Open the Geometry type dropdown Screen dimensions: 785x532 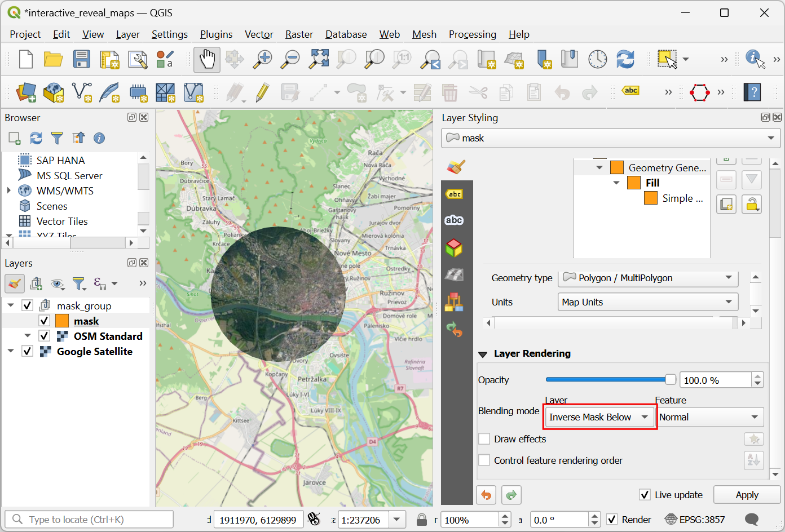click(x=648, y=278)
